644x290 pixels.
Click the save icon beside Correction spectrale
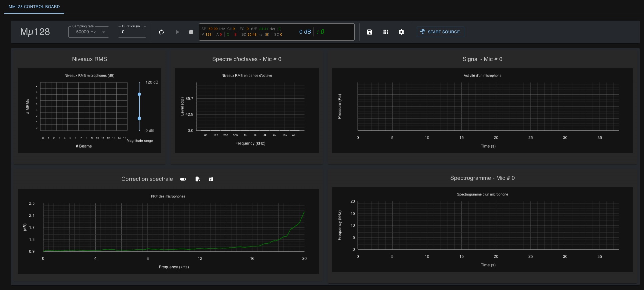(x=211, y=179)
